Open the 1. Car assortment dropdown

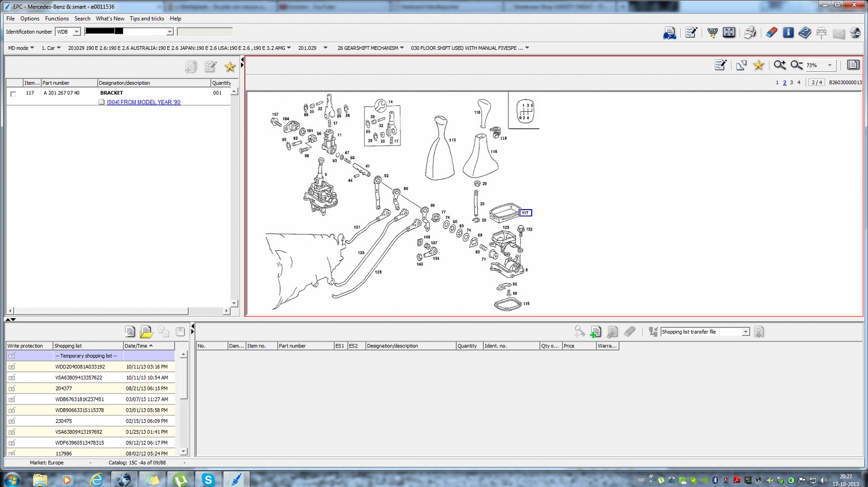[51, 48]
